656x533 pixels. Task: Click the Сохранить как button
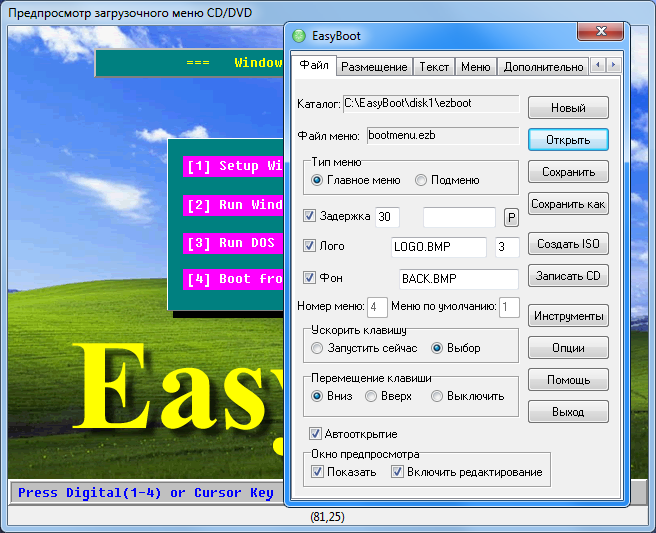pos(568,204)
